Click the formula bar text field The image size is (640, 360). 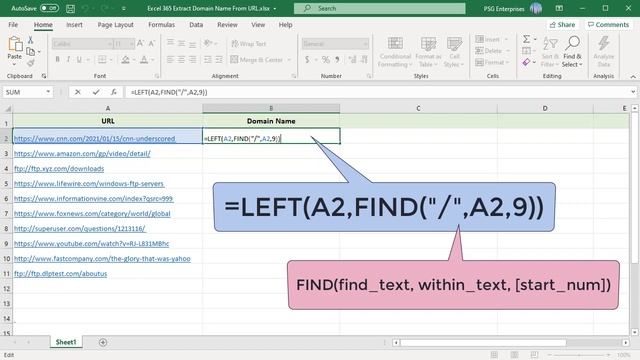pyautogui.click(x=378, y=92)
